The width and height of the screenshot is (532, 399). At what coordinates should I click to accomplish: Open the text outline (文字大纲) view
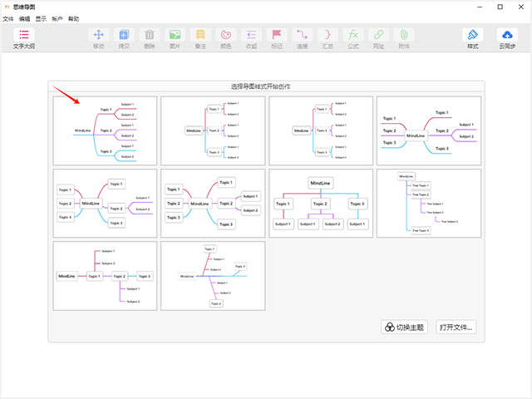tap(24, 39)
